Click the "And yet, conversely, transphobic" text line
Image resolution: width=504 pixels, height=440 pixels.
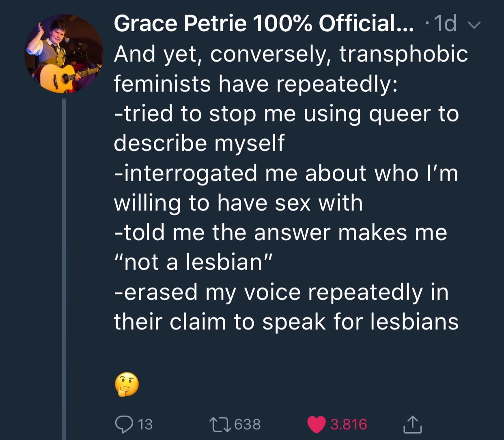291,54
